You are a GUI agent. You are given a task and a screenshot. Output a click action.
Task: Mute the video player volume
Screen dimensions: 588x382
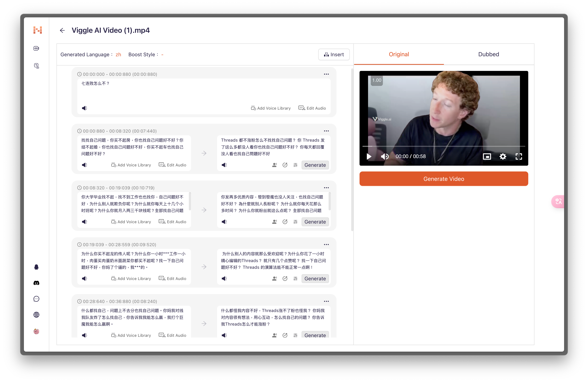(x=385, y=156)
